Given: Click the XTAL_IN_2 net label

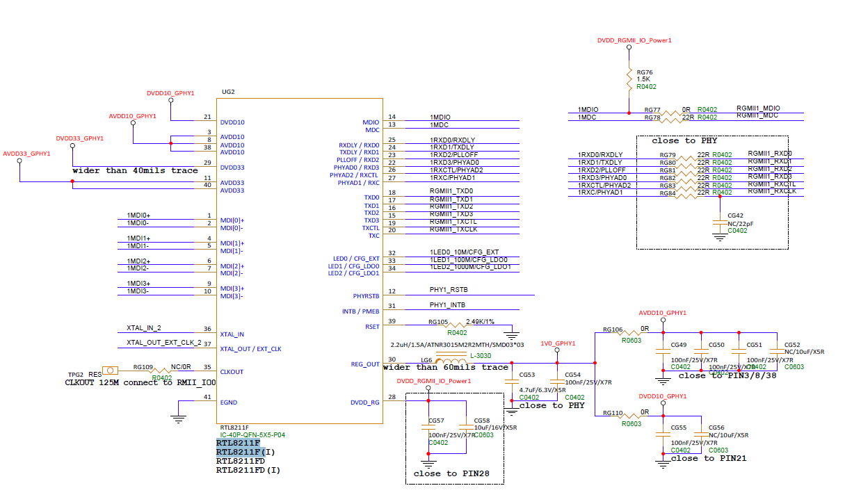Looking at the screenshot, I should 144,327.
